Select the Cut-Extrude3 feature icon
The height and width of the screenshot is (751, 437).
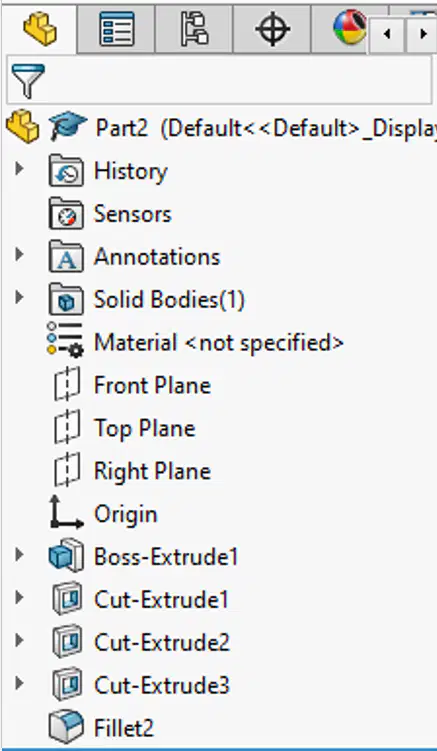66,683
